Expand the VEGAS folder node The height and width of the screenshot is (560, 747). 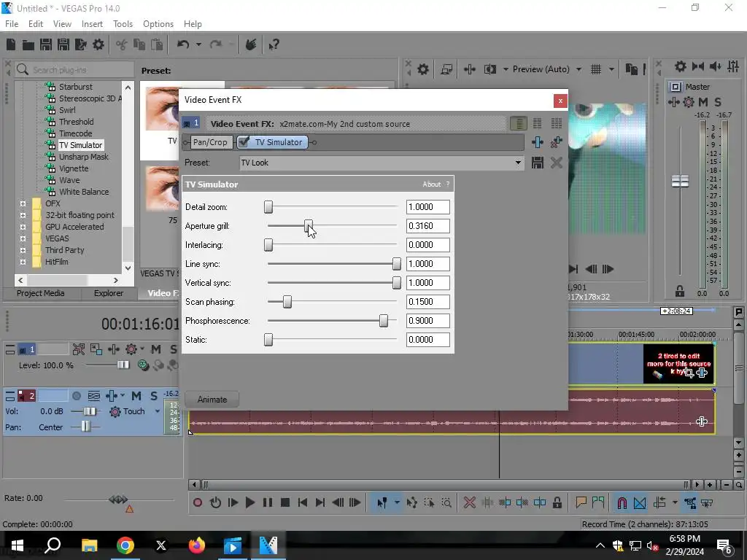23,238
